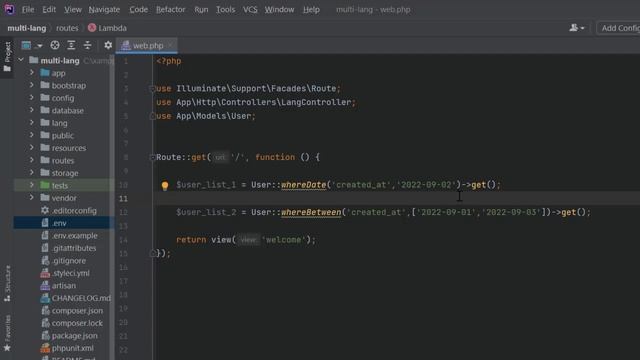Image resolution: width=640 pixels, height=360 pixels.
Task: Click the PhpStorm application logo icon
Action: click(9, 9)
